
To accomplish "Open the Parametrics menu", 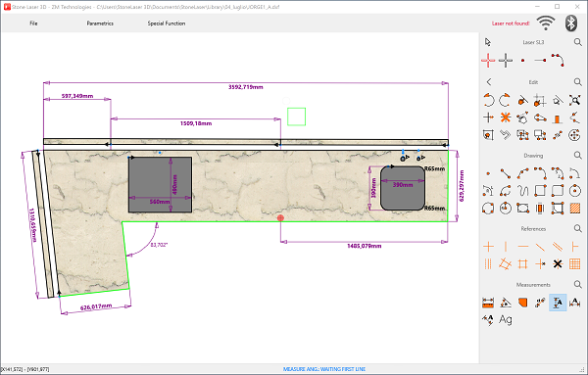I will tap(100, 23).
